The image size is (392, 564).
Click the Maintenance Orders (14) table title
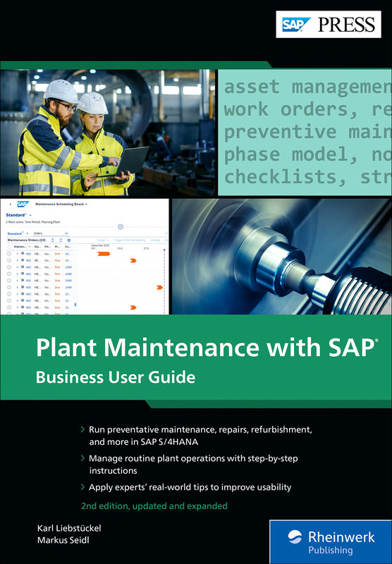26,240
